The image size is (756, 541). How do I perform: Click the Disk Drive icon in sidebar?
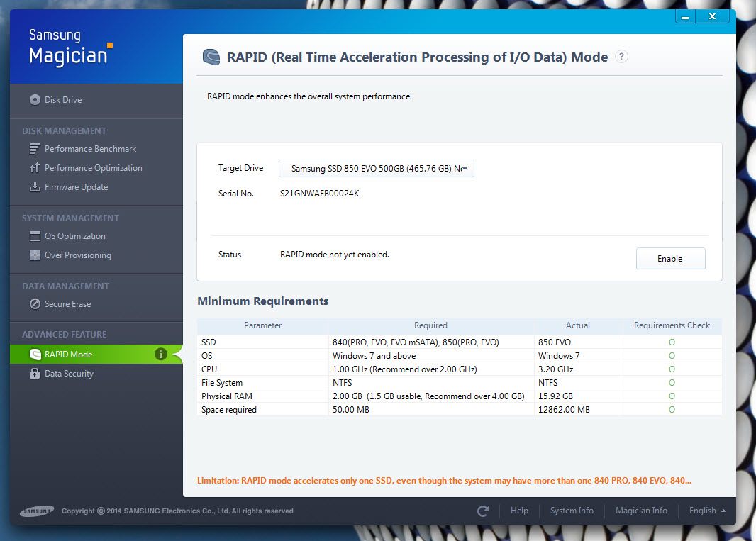[x=35, y=100]
